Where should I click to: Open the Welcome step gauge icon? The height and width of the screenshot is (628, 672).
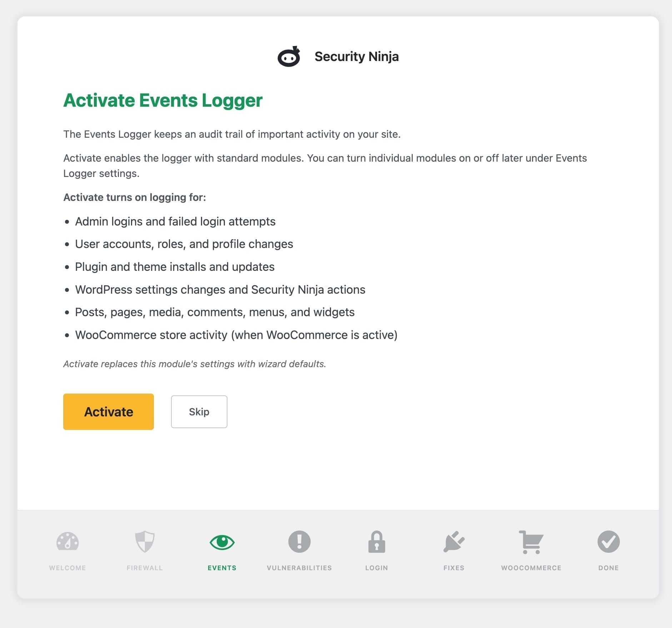click(67, 542)
